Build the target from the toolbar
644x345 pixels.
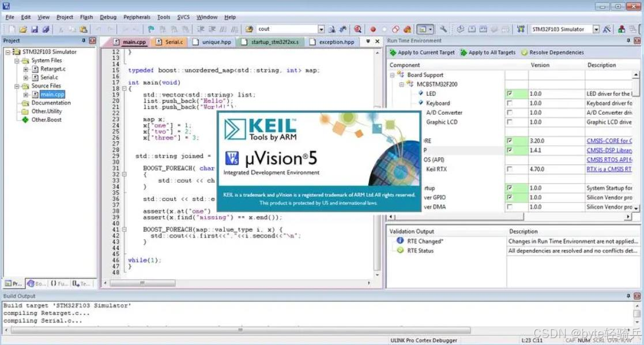click(472, 29)
